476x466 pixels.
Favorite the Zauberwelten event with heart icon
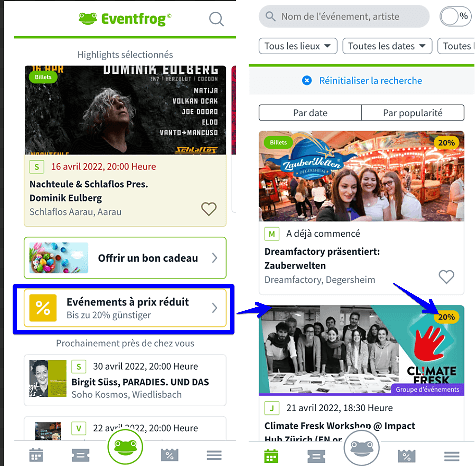pos(446,277)
